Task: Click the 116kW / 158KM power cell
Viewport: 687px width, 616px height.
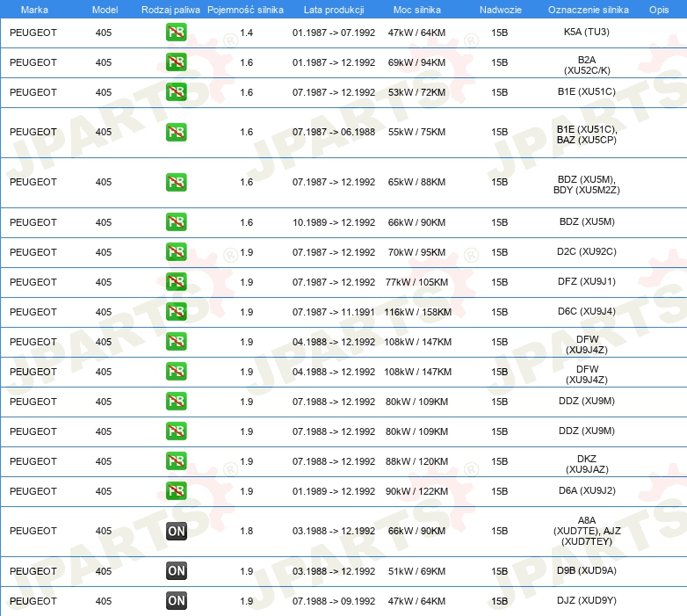Action: 417,312
